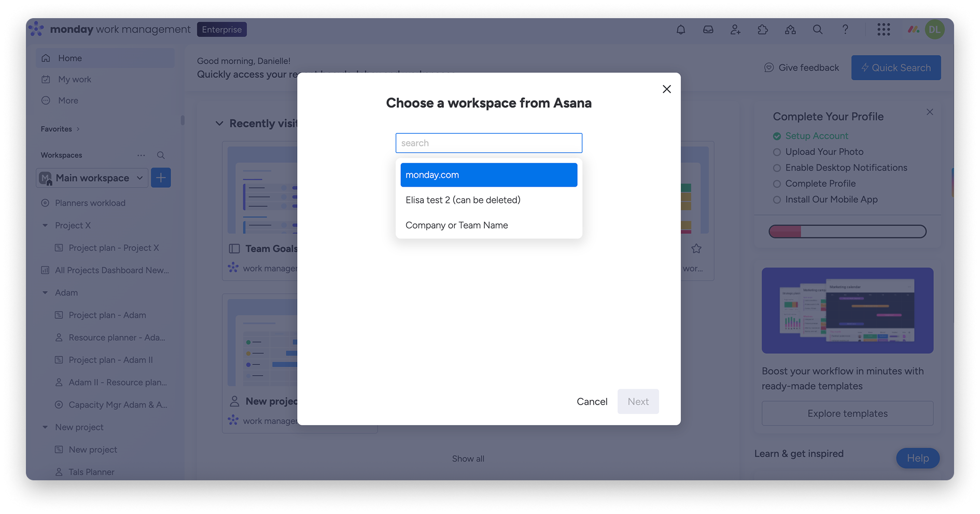
Task: Click the Quick Search button
Action: tap(896, 68)
